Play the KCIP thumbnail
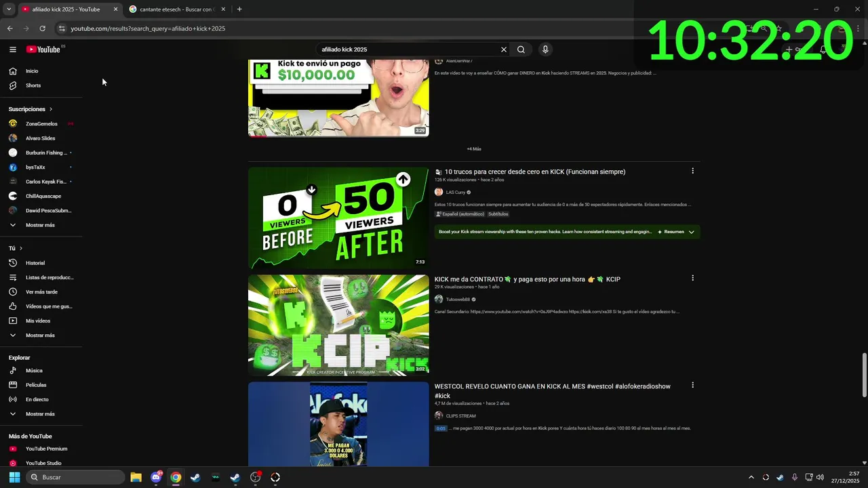Viewport: 868px width, 488px height. coord(338,325)
